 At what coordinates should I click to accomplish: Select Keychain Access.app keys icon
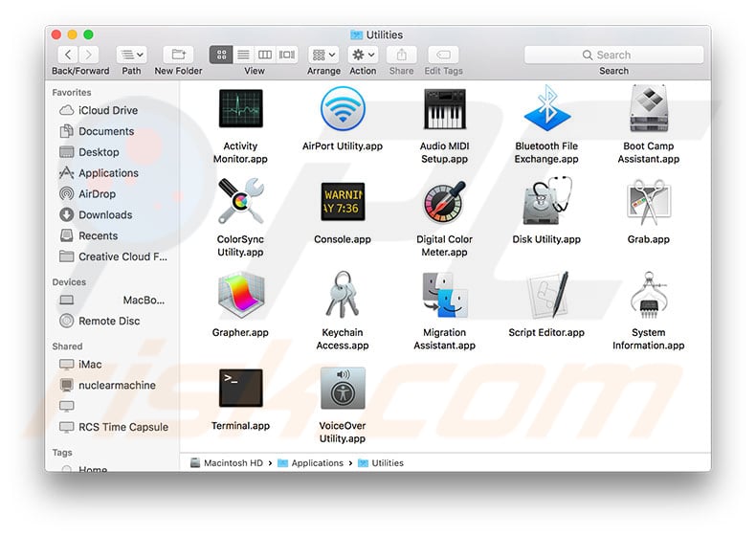(343, 295)
